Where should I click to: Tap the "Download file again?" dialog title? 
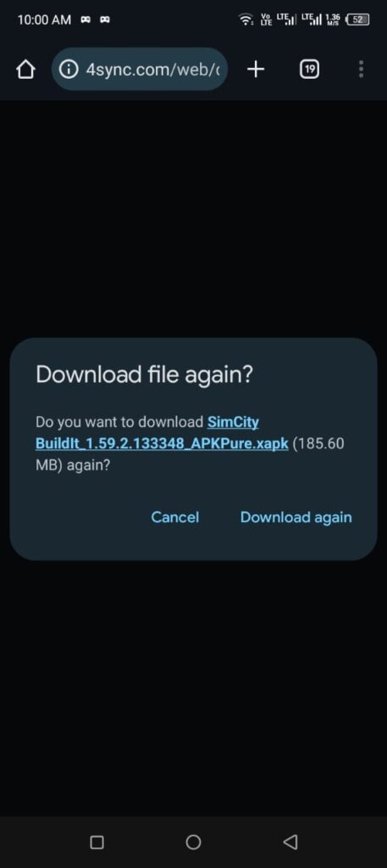coord(144,375)
